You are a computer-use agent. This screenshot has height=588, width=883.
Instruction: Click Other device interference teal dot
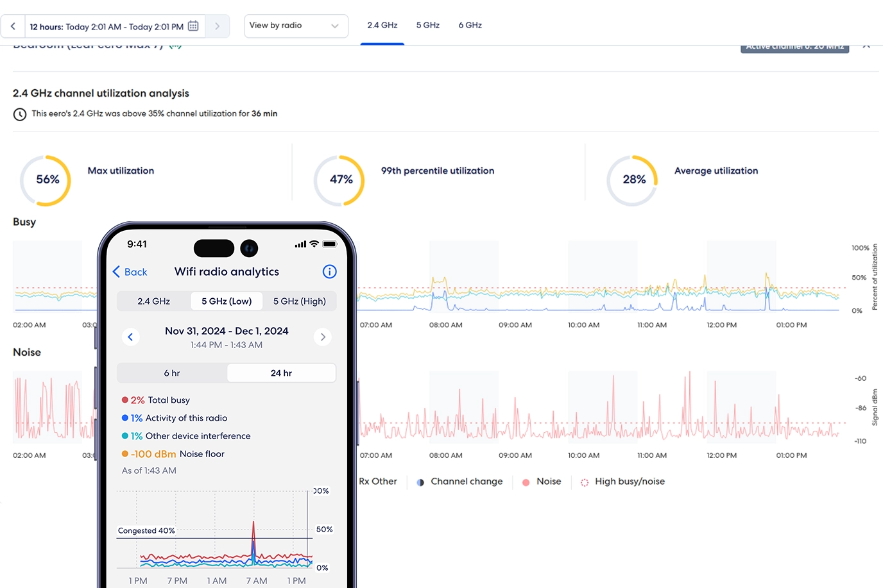pyautogui.click(x=125, y=436)
